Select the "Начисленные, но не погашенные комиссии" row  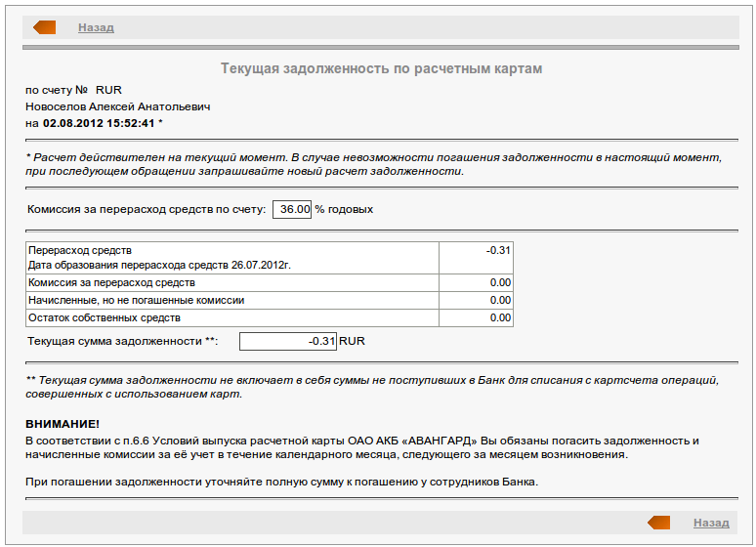tap(136, 300)
